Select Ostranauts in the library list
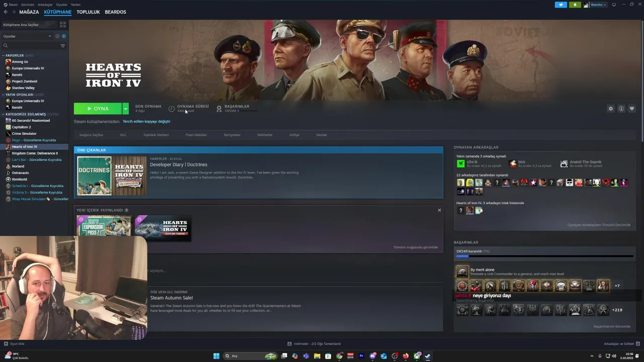Viewport: 644px width, 362px height. (x=20, y=173)
